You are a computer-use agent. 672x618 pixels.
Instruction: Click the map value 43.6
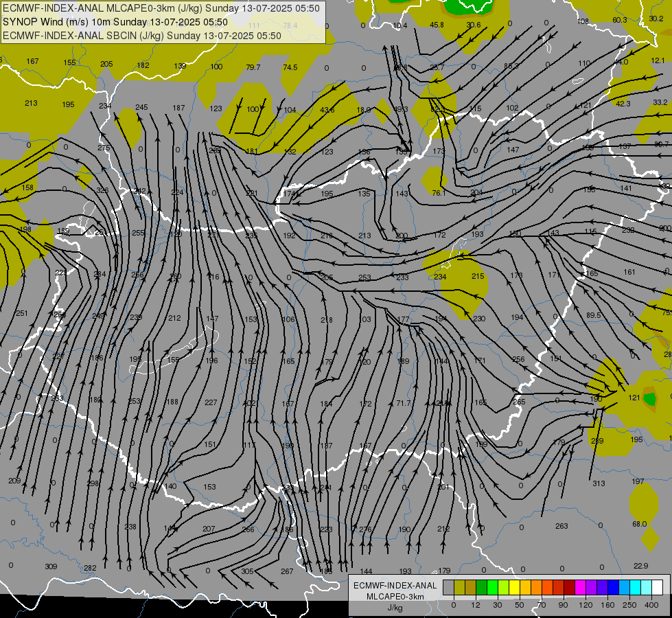coord(327,110)
